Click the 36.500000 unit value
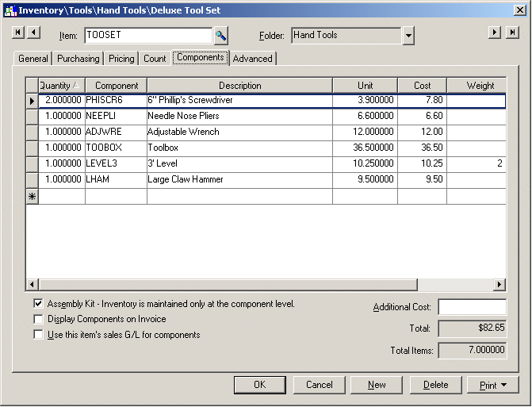The image size is (532, 407). pos(365,148)
